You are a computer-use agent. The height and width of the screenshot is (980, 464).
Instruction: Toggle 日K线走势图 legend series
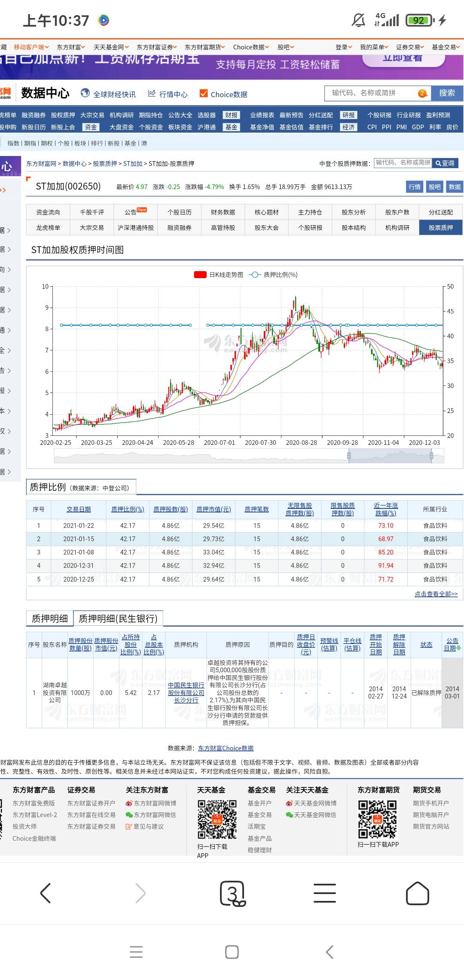pos(219,275)
